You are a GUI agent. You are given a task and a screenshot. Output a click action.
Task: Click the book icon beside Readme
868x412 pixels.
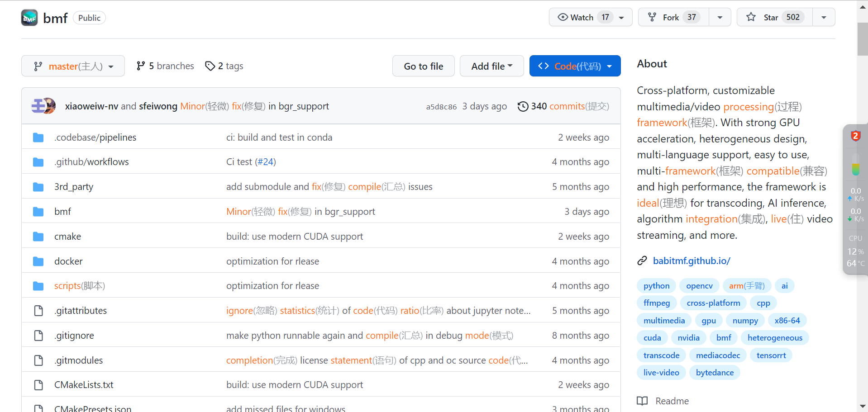coord(642,401)
